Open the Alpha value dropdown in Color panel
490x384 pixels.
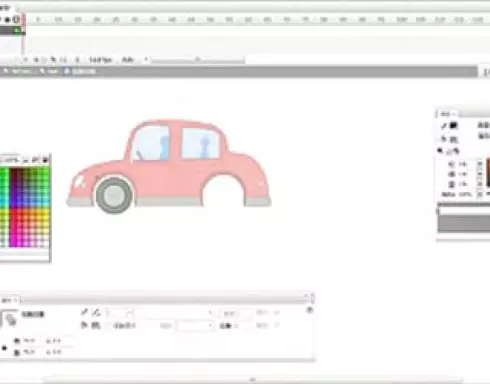(480, 194)
